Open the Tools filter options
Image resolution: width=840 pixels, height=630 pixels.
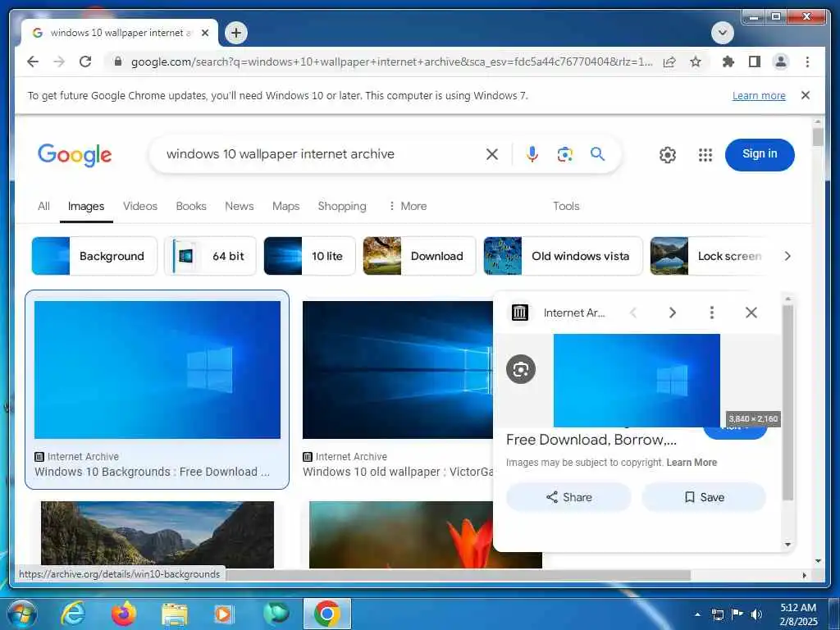coord(566,206)
